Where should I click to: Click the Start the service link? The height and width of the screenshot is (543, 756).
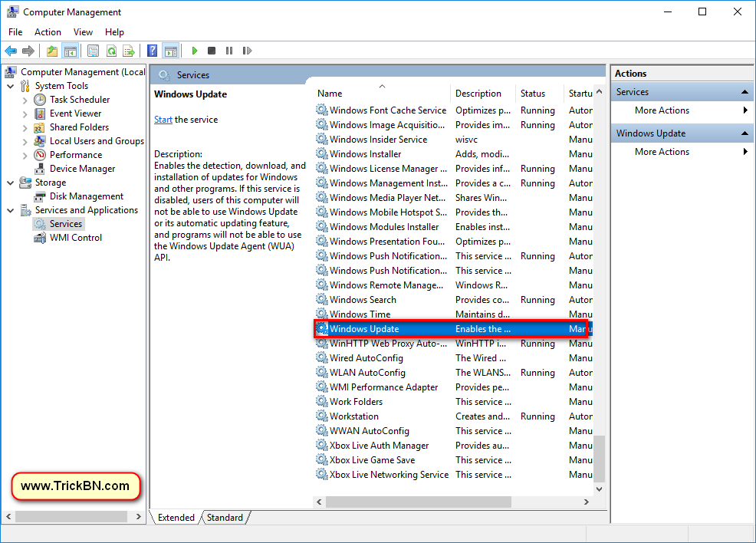(163, 120)
